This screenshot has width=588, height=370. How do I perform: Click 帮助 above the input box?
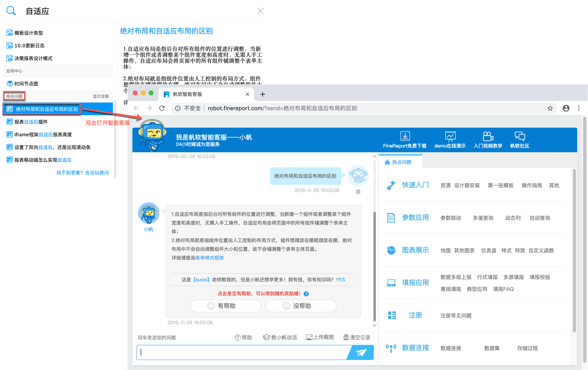click(243, 337)
